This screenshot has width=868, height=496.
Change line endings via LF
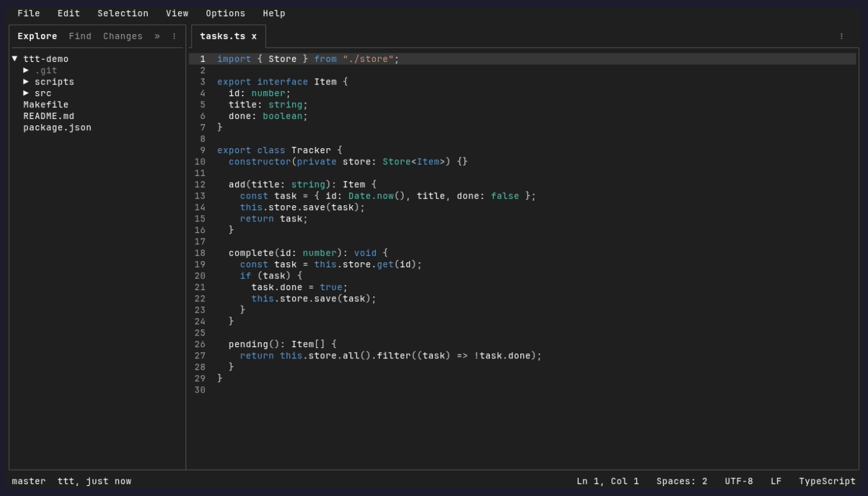(776, 481)
